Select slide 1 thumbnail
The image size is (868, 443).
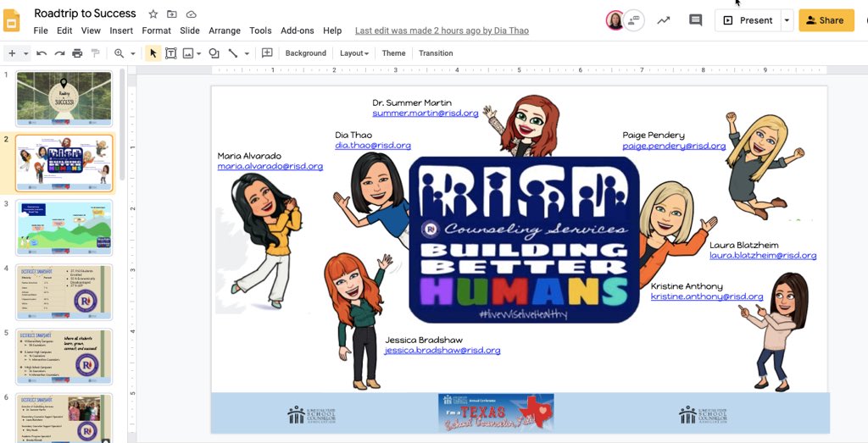(64, 98)
